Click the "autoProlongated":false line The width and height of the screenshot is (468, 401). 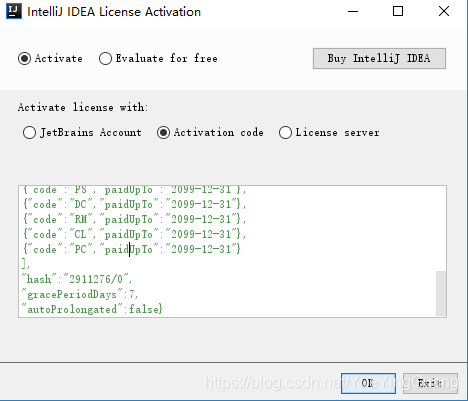[x=92, y=309]
